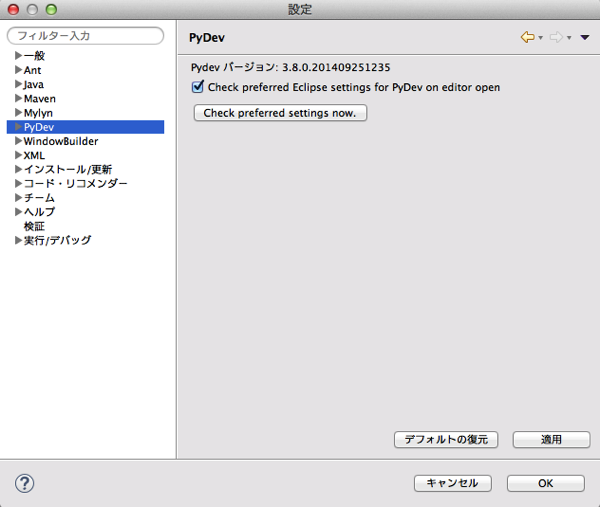Click the help question mark icon

[x=25, y=483]
